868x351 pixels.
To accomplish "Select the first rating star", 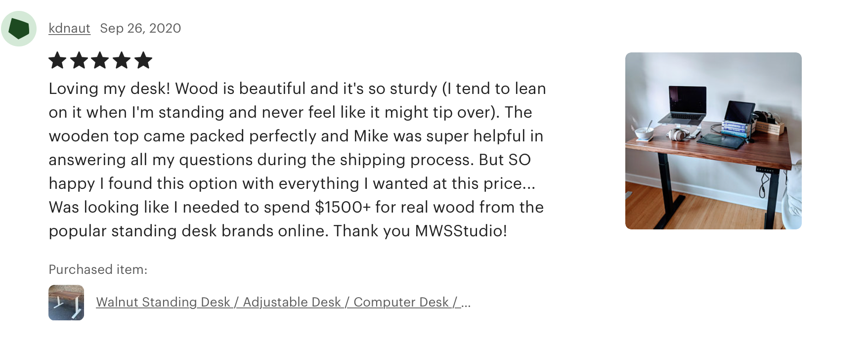I will click(x=57, y=60).
